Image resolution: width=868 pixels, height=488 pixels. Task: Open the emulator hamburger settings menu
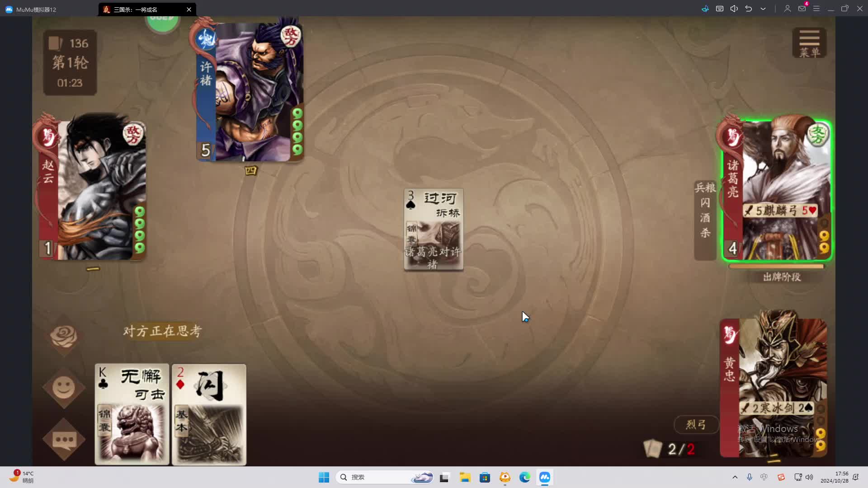(x=816, y=9)
